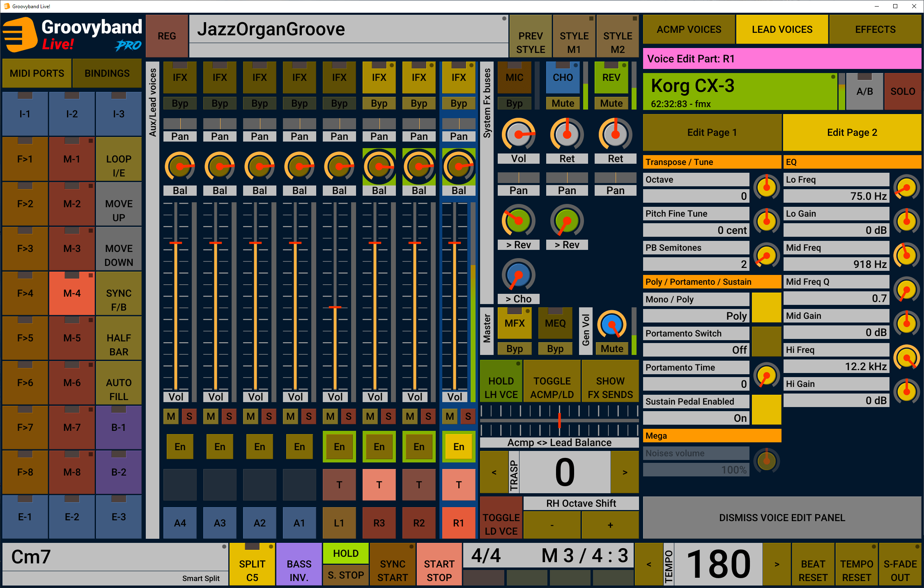
Task: Increase tempo with the right arrow
Action: (x=777, y=564)
